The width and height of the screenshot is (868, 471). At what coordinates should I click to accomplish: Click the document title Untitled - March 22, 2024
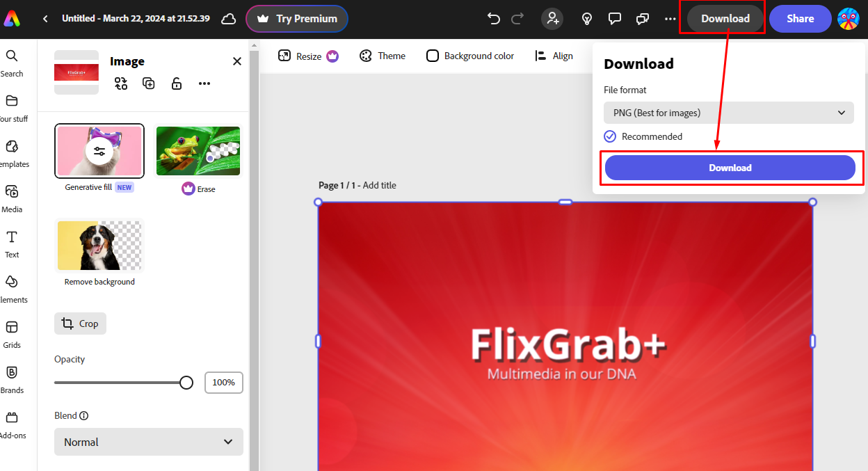coord(136,19)
